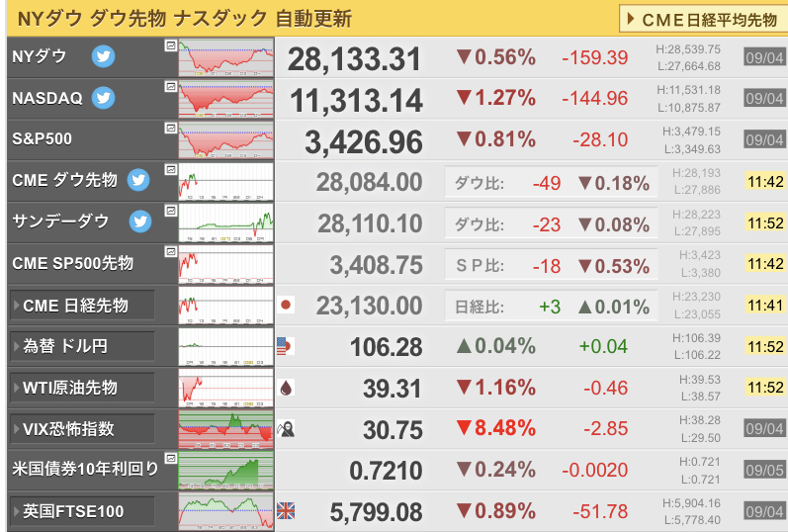Click chart popup icon on 米国債券10年利回り row
The height and width of the screenshot is (532, 788).
171,458
